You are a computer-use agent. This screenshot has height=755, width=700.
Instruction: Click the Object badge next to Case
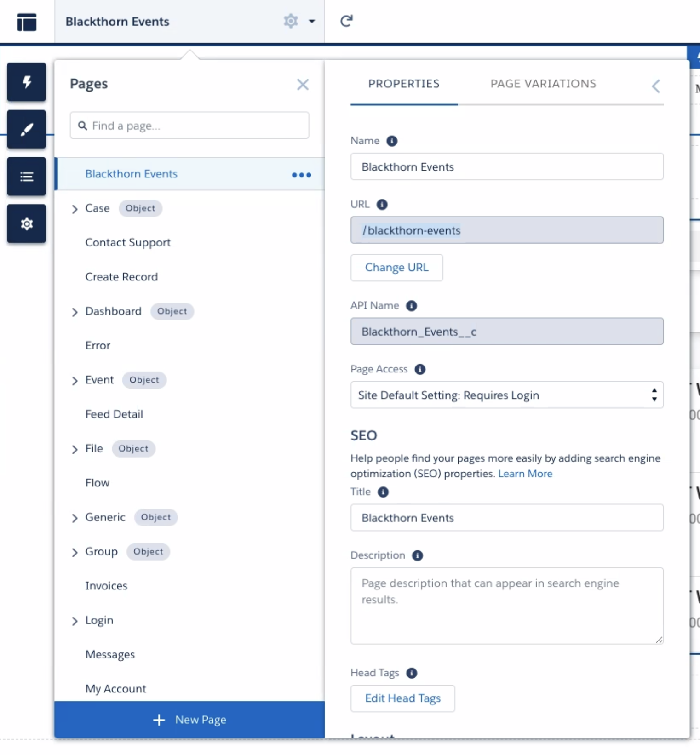pos(140,208)
